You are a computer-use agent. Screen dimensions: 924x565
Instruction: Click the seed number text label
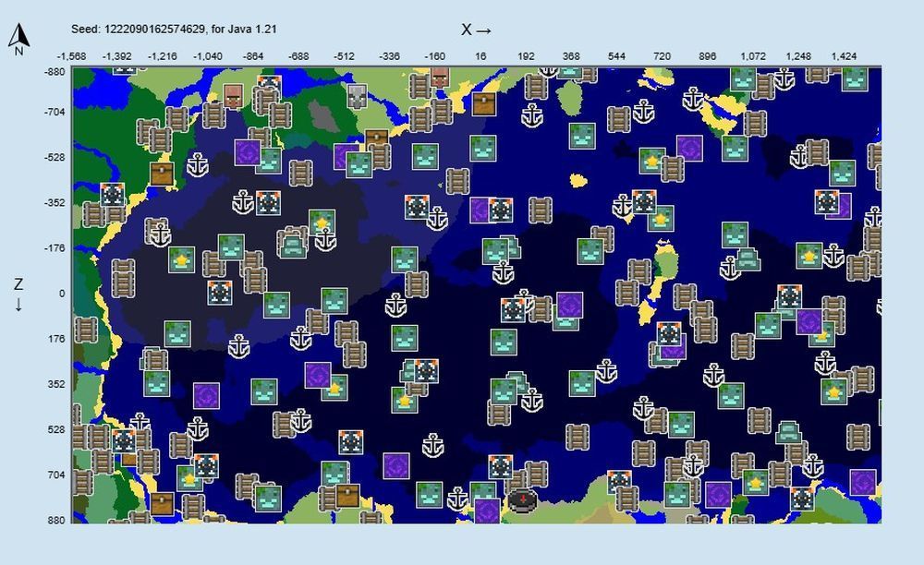(174, 30)
